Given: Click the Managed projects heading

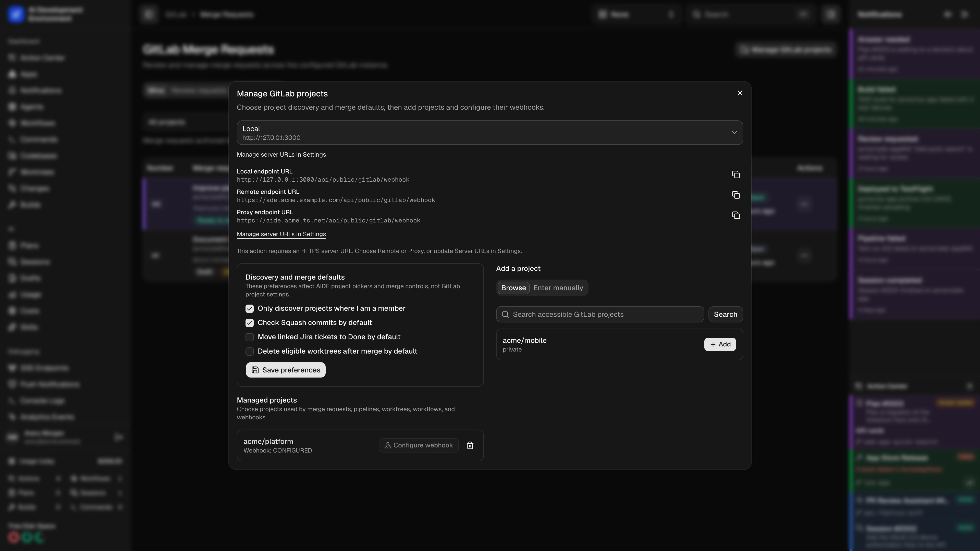Looking at the screenshot, I should tap(267, 400).
